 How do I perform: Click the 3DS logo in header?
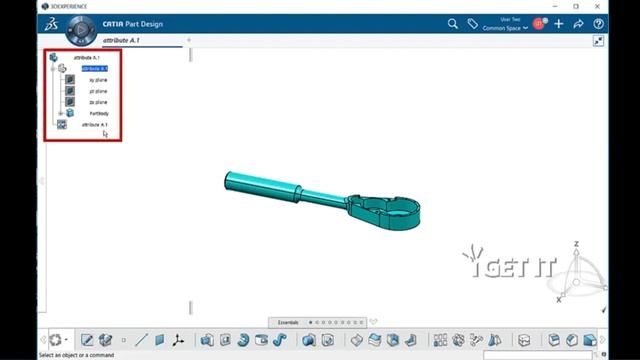point(51,24)
